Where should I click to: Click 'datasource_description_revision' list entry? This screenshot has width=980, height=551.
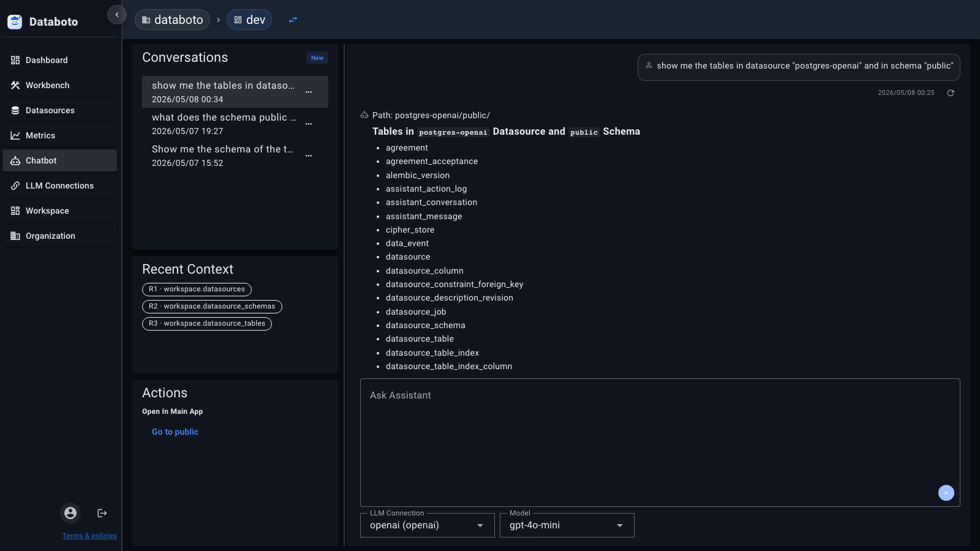pos(450,298)
